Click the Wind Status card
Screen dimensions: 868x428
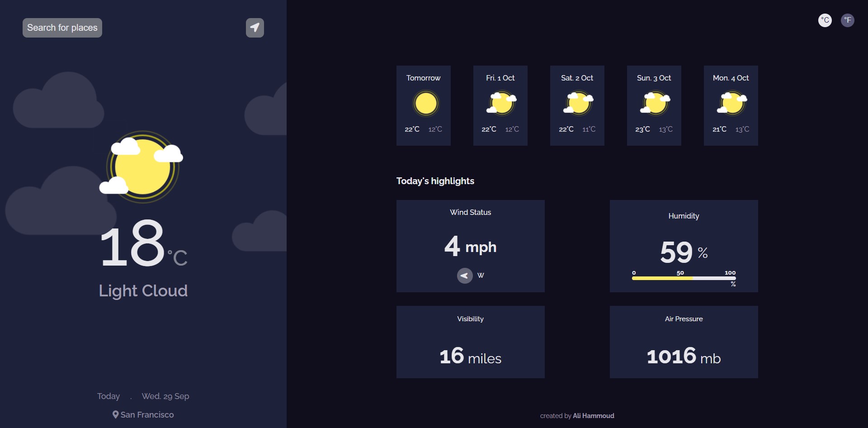pos(470,246)
